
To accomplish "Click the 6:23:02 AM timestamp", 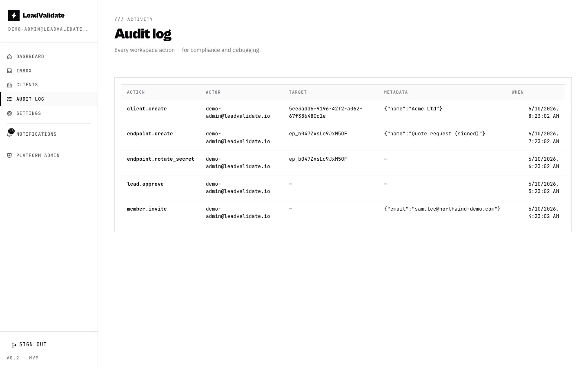I will (x=543, y=163).
